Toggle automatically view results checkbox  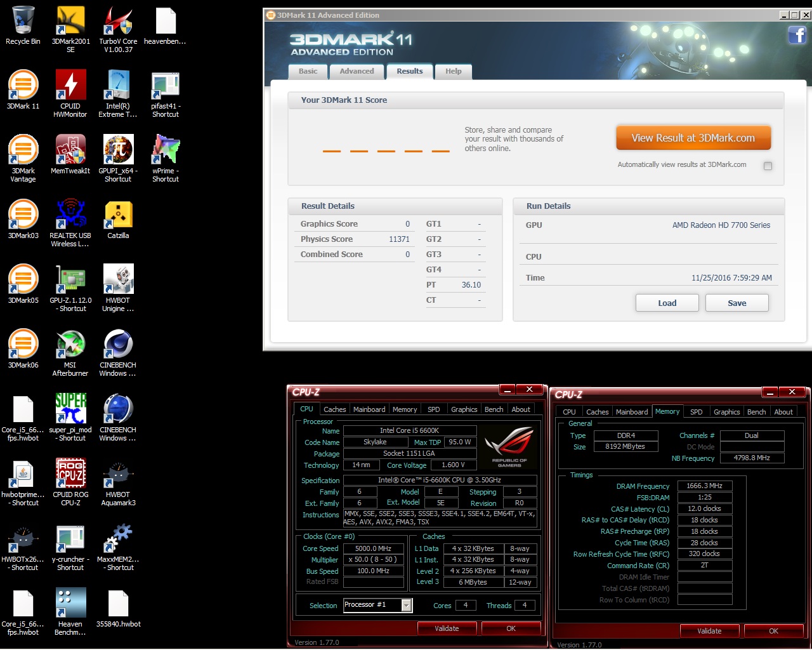(x=768, y=166)
